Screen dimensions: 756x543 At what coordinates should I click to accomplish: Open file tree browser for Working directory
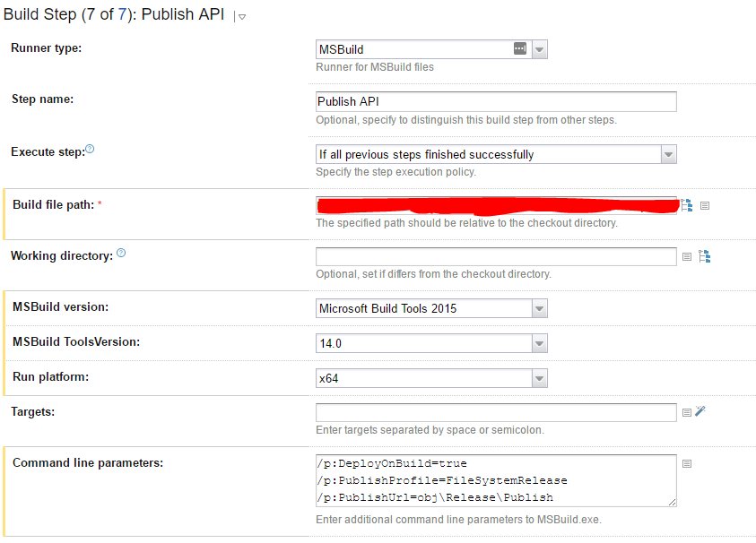[x=705, y=256]
